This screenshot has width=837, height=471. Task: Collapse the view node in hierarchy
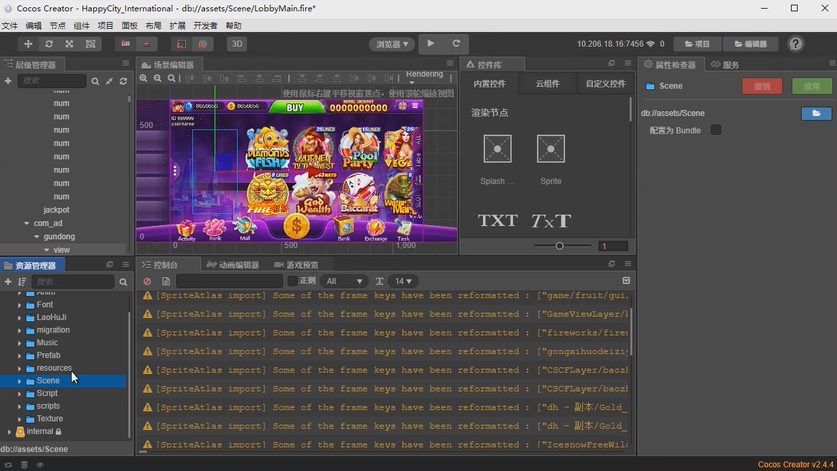point(46,250)
